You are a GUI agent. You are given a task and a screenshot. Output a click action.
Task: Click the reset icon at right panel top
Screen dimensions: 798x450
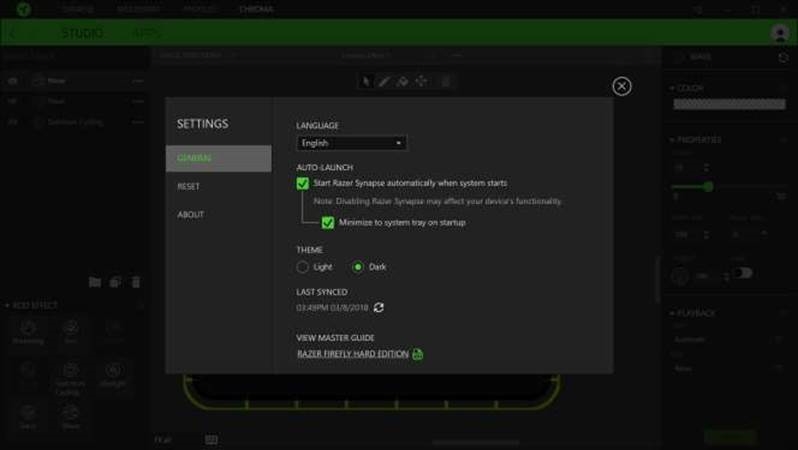tap(783, 57)
